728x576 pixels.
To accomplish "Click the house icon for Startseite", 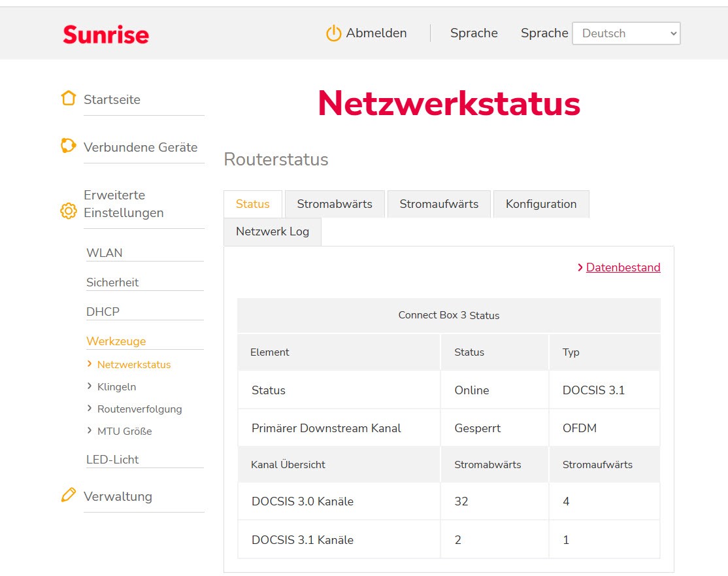I will (69, 99).
